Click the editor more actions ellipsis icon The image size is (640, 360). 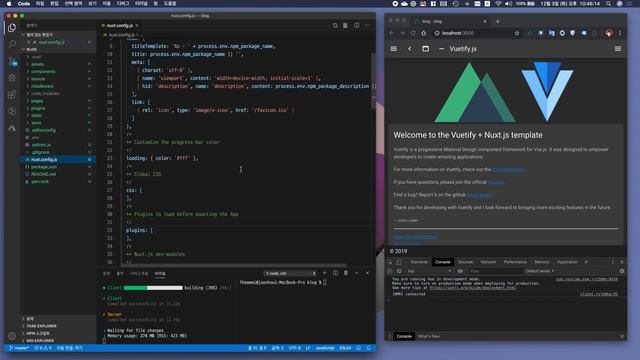click(x=367, y=25)
